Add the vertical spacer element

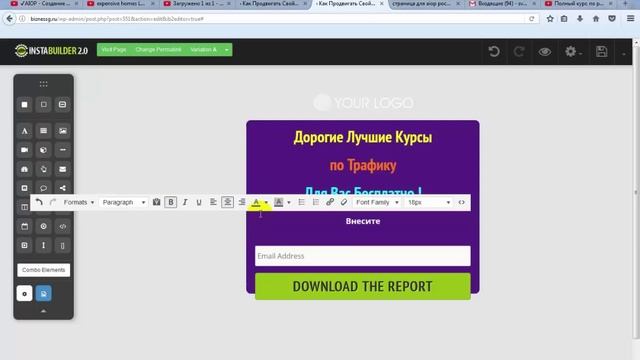click(43, 245)
